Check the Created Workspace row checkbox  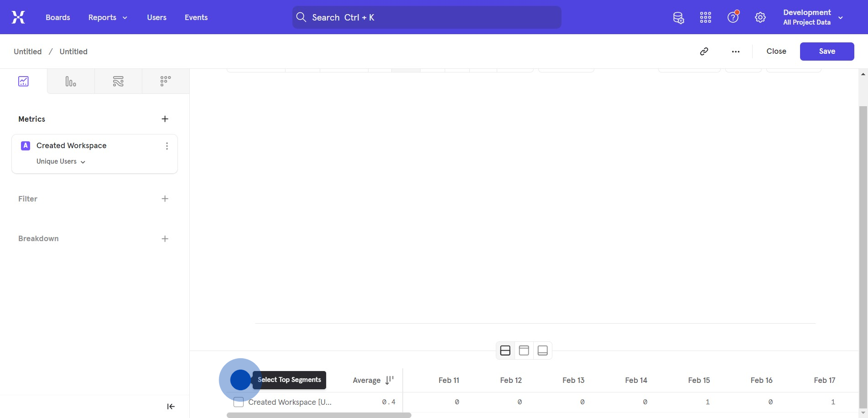click(239, 402)
